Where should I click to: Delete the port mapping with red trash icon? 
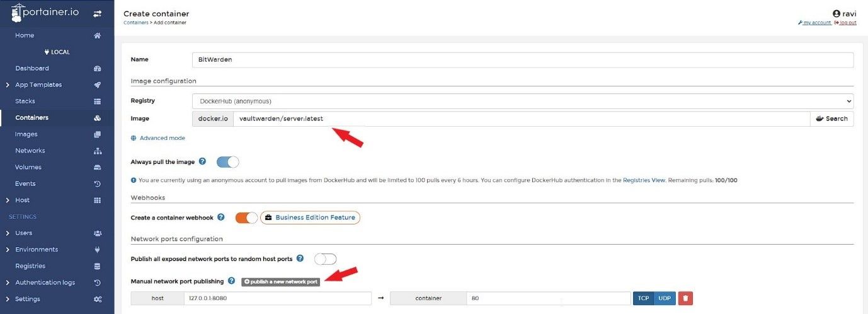pyautogui.click(x=685, y=298)
